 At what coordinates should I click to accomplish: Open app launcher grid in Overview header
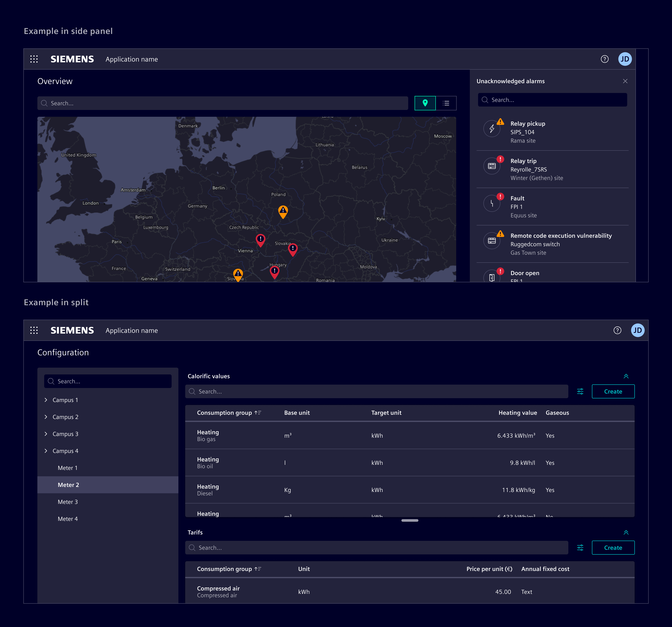click(34, 59)
